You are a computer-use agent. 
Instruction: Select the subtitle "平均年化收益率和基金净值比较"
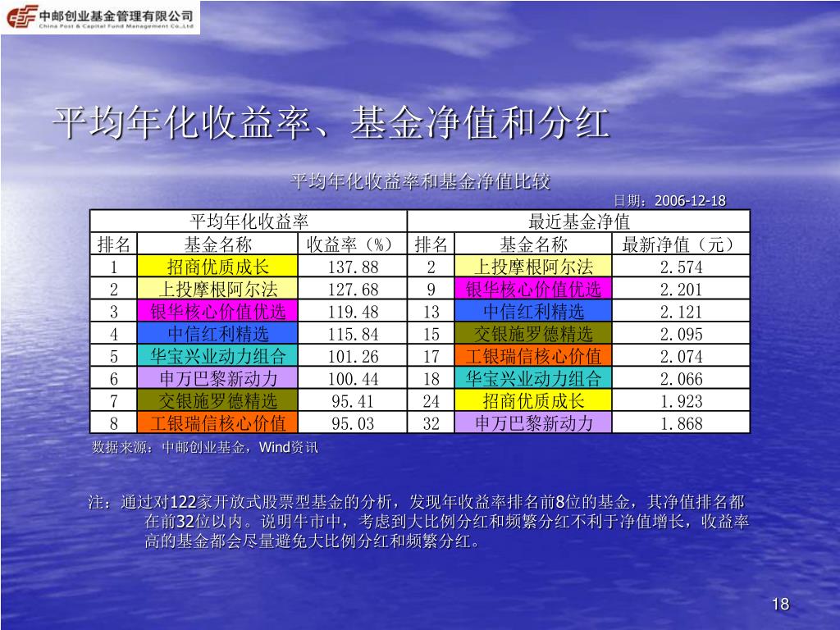click(420, 181)
